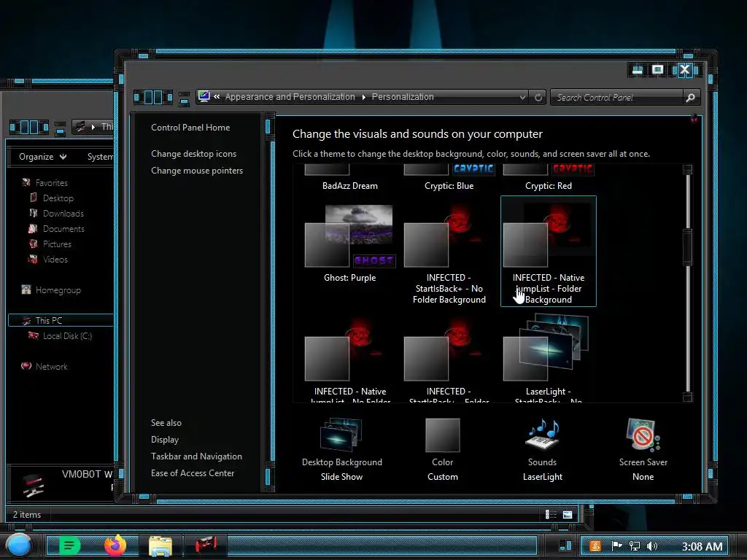Select This PC in Explorer navigation pane

(61, 321)
